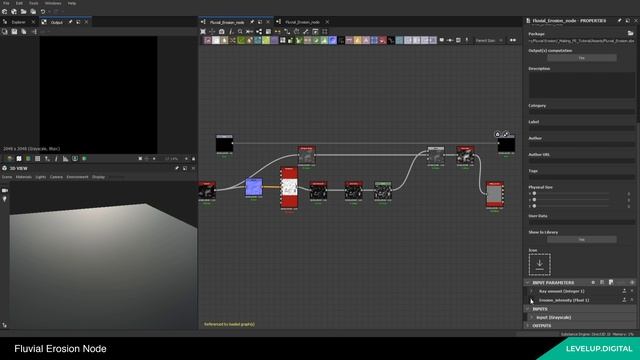Add a Pixel Processor node from toolbar
The height and width of the screenshot is (360, 640).
(341, 40)
